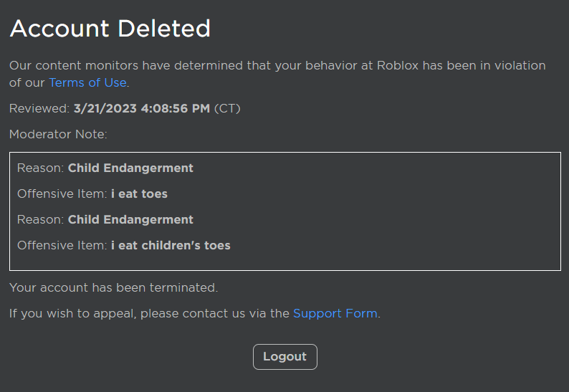
Task: Click the second 'Offensive Item:' label
Action: [x=62, y=245]
